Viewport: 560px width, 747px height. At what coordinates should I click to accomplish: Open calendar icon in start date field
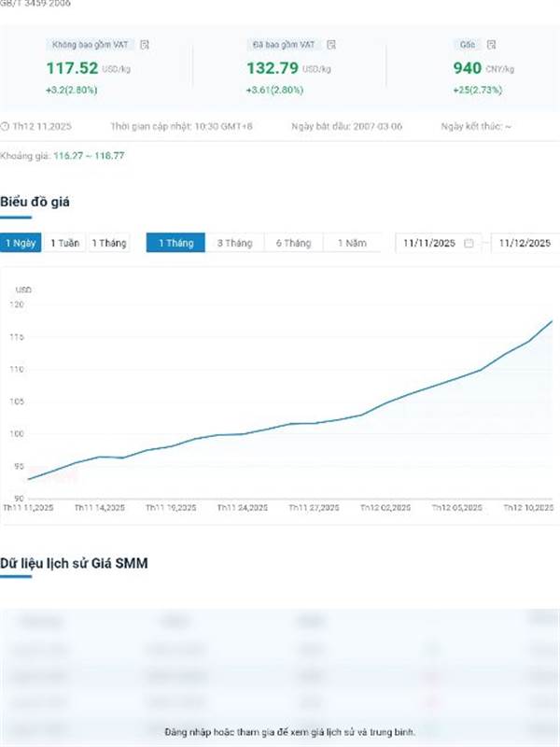pyautogui.click(x=469, y=243)
